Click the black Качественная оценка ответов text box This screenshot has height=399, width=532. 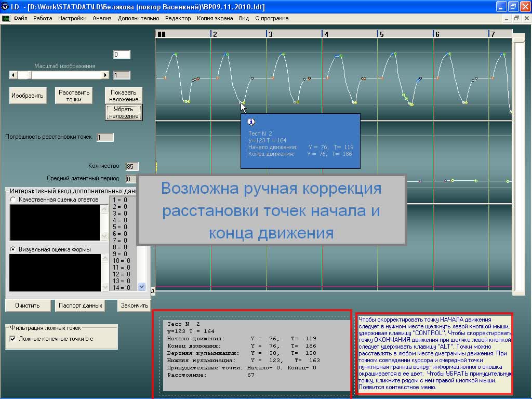[55, 222]
